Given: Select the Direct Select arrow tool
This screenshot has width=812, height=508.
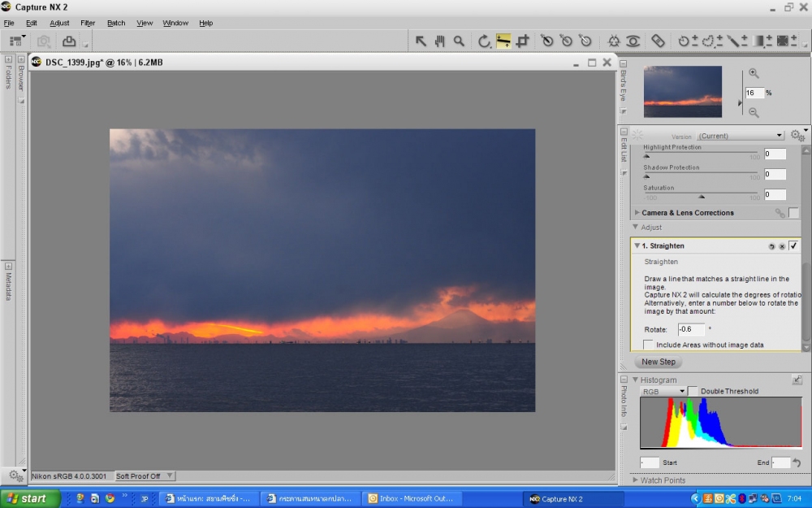Looking at the screenshot, I should (x=421, y=41).
